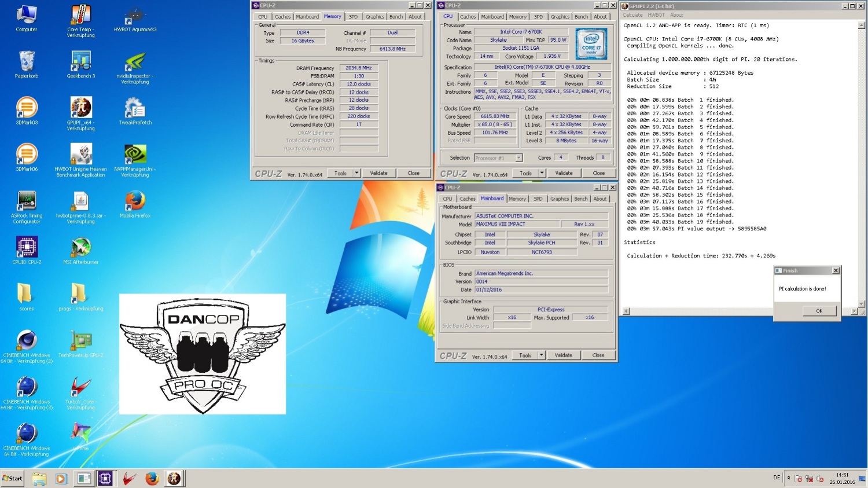Click DRAM Frequency value 2034.8 MHz
The image size is (868, 488).
click(x=358, y=68)
